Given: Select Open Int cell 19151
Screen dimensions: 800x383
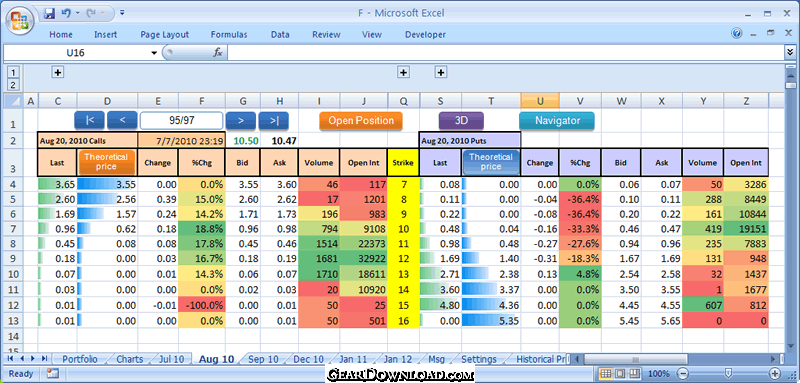Looking at the screenshot, I should tap(746, 229).
